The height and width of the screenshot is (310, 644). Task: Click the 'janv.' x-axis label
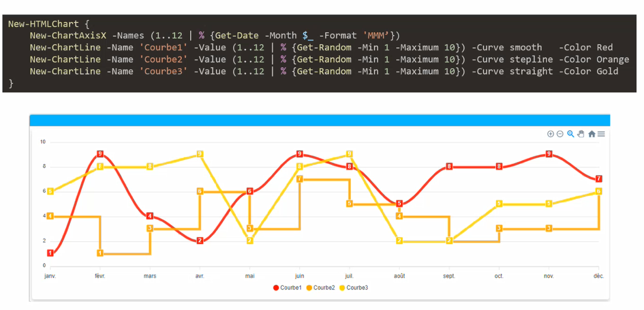(50, 276)
